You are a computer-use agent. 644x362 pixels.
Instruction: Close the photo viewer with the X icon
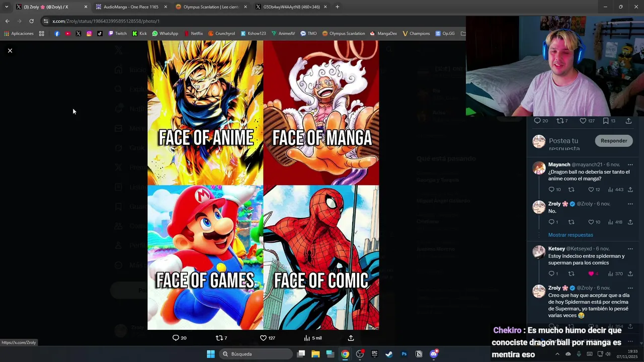click(x=10, y=50)
